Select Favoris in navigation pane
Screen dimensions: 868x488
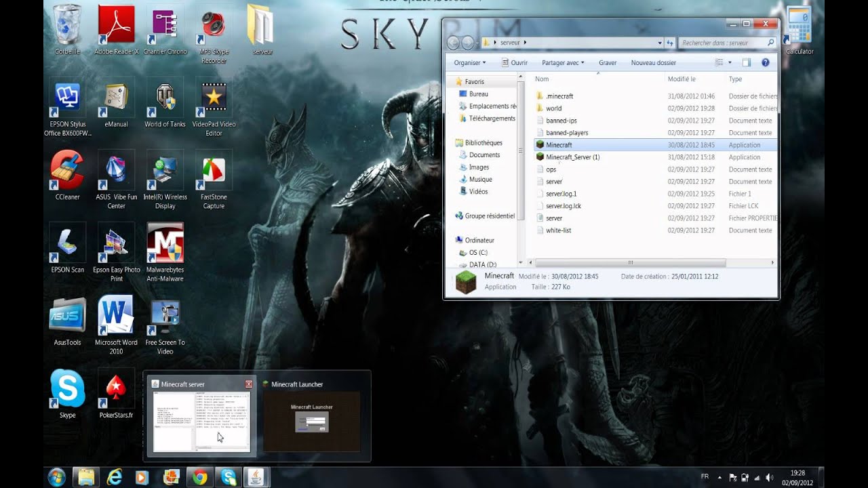[x=475, y=81]
